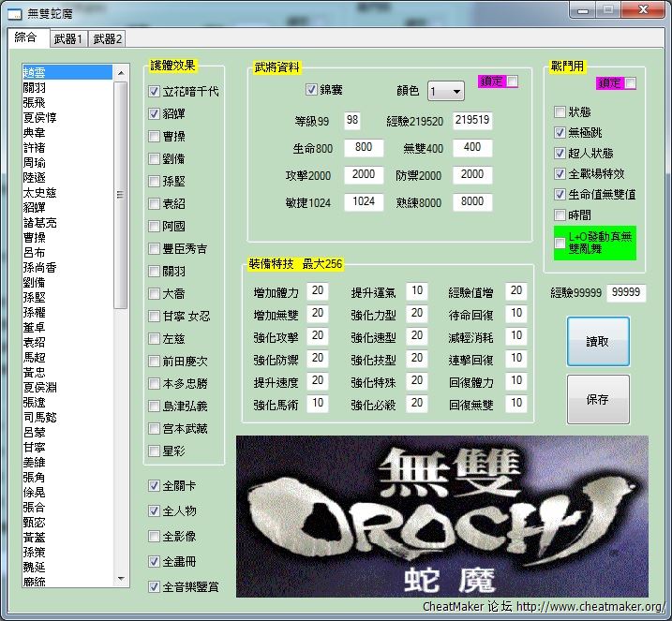Viewport: 672px width, 621px height.
Task: Click the 保存 button
Action: pos(597,399)
